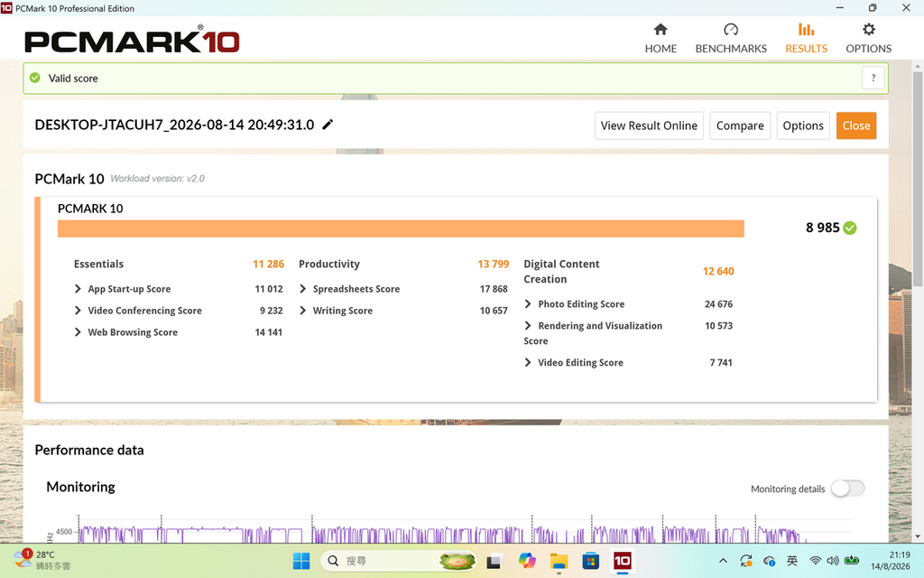Open the Wi-Fi network tray icon
The height and width of the screenshot is (578, 924).
point(816,561)
